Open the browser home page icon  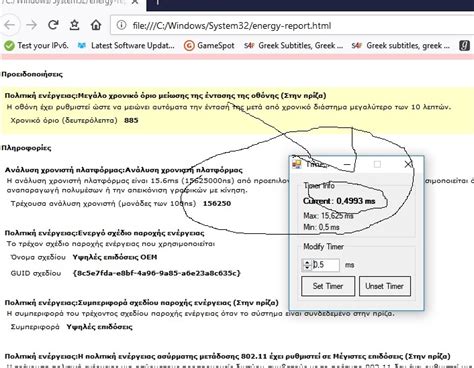[x=96, y=25]
